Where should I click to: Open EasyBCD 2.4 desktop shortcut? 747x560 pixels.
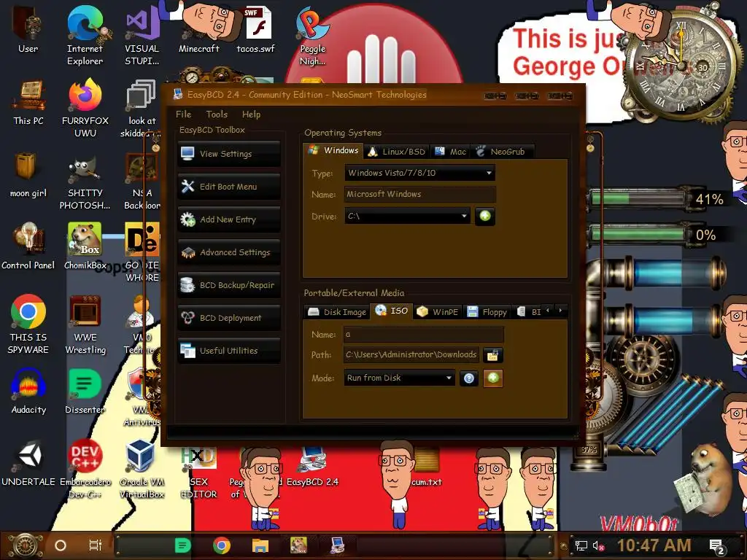coord(312,467)
